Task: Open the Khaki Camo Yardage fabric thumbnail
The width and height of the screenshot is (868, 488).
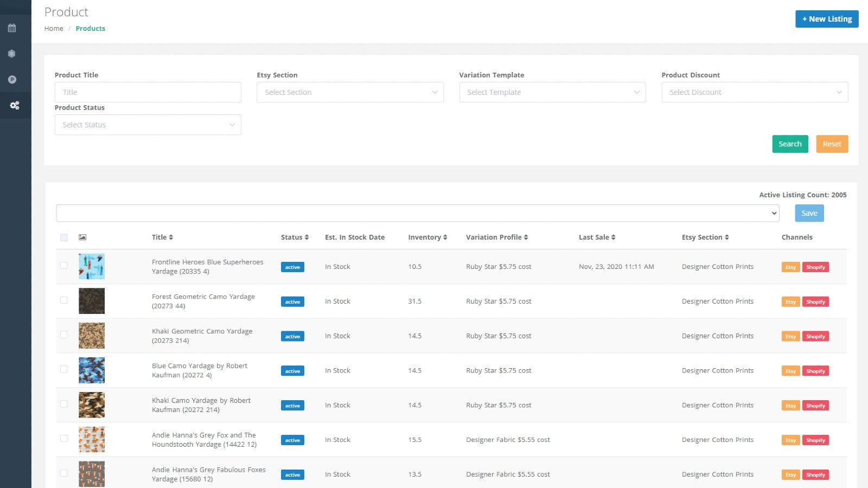Action: [x=92, y=405]
